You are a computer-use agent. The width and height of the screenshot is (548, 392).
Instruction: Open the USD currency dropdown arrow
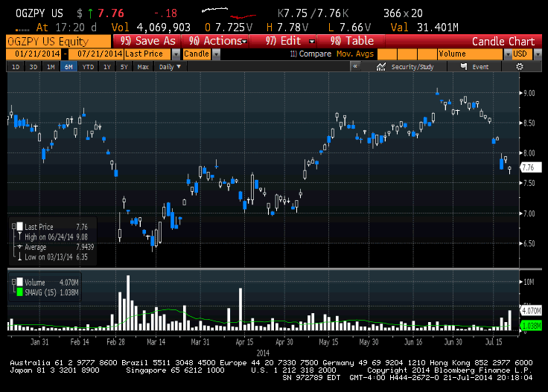pos(538,54)
